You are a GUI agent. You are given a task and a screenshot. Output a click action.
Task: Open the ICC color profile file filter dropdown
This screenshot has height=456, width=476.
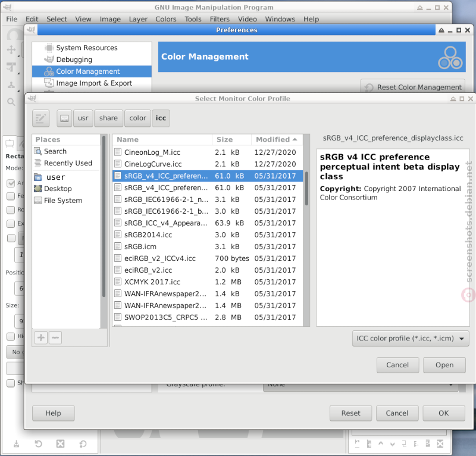(x=411, y=339)
